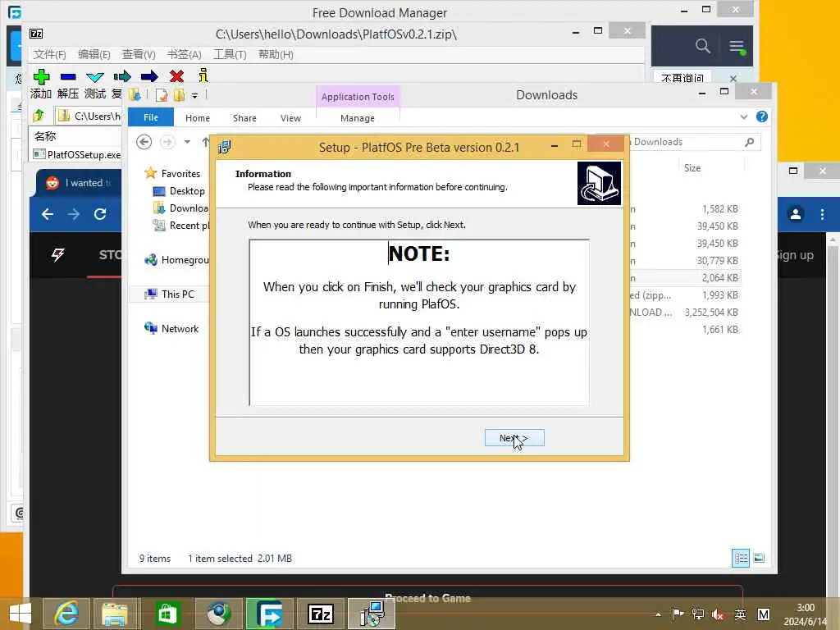Image resolution: width=840 pixels, height=630 pixels.
Task: Click the 7-Zip Add (添加) green plus icon
Action: point(41,76)
